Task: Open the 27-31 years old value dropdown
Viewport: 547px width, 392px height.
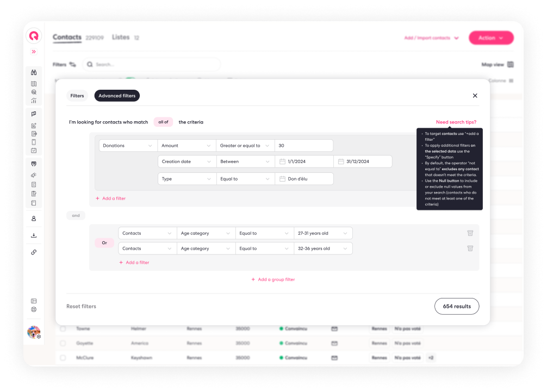Action: [323, 233]
